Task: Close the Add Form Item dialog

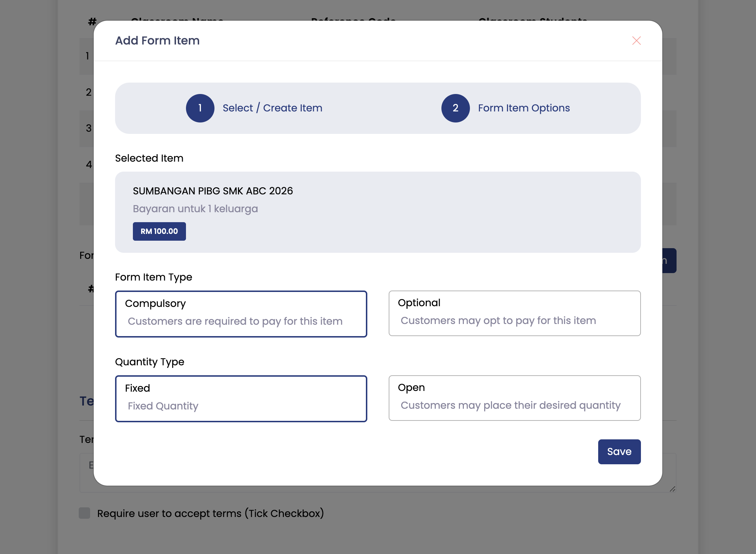Action: [x=636, y=41]
